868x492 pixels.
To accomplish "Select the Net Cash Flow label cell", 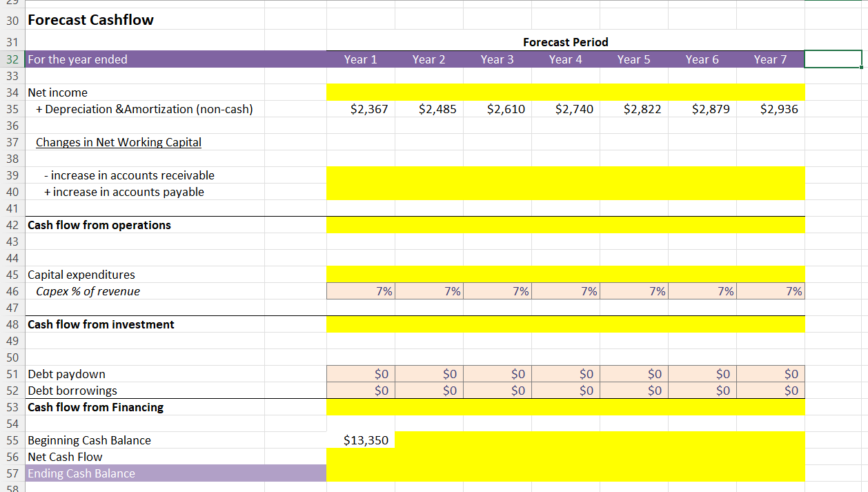I will tap(145, 457).
